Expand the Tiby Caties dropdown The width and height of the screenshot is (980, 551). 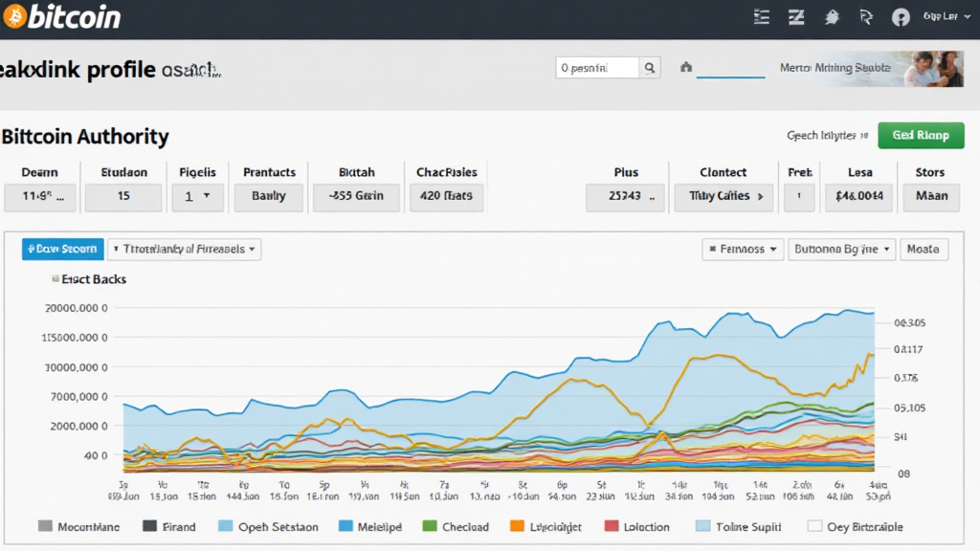coord(725,196)
